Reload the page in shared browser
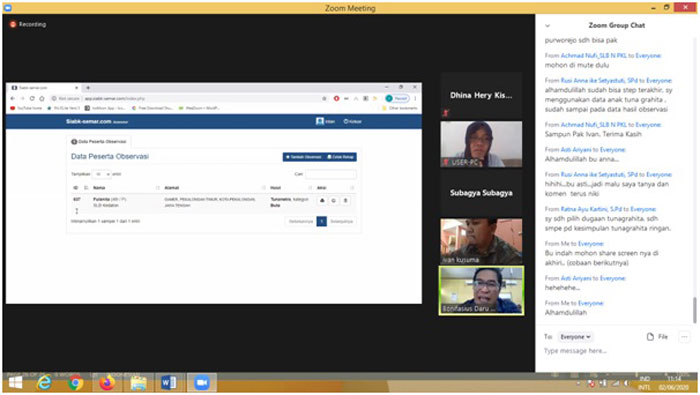Image resolution: width=700 pixels, height=395 pixels. coord(32,98)
